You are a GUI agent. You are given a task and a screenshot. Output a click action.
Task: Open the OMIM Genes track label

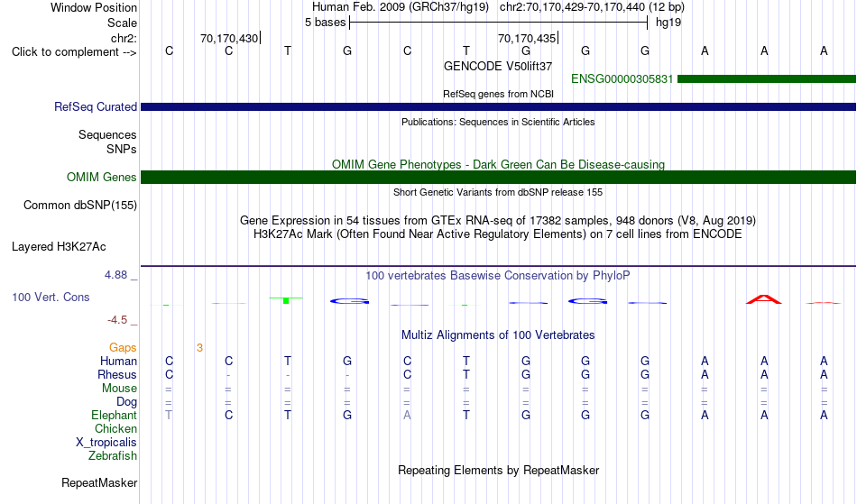coord(101,177)
